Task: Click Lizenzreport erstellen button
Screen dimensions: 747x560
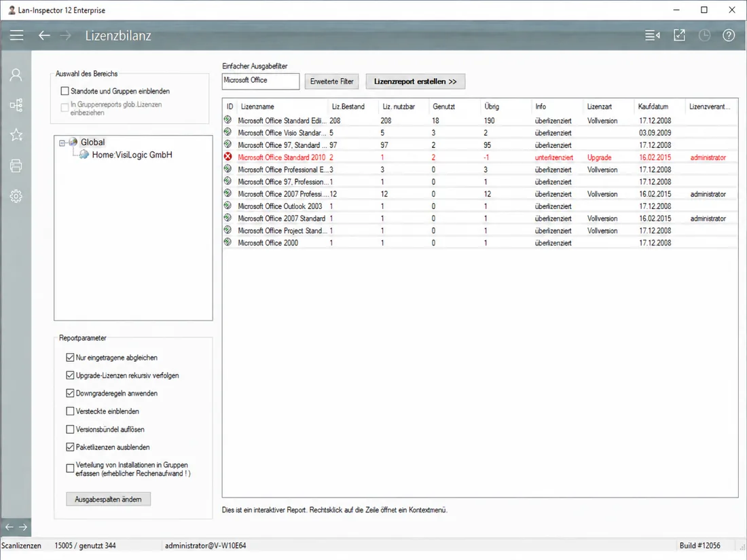Action: click(x=415, y=81)
